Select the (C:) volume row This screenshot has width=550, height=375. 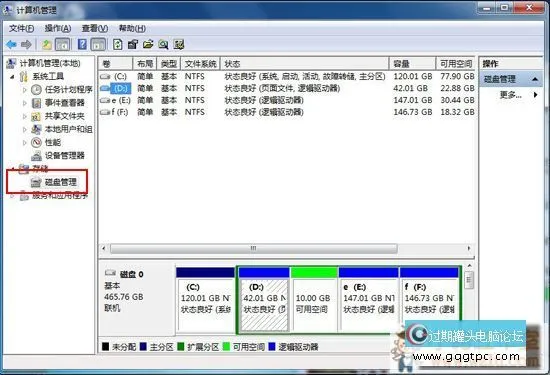pos(287,76)
